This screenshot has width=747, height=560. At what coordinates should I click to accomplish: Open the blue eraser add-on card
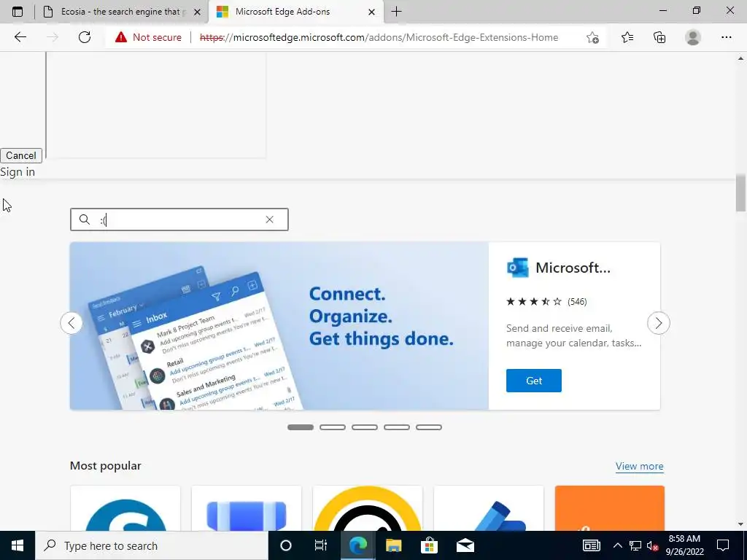click(247, 508)
